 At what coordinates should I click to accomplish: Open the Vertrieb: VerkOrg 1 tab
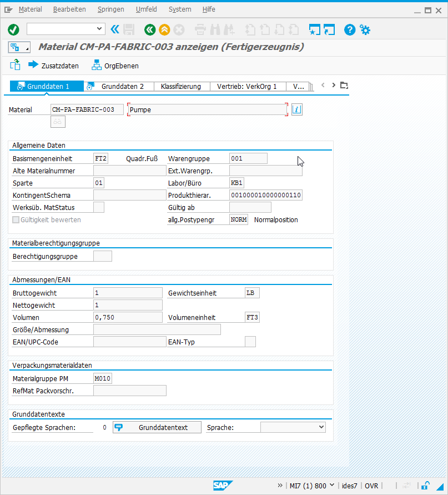248,86
